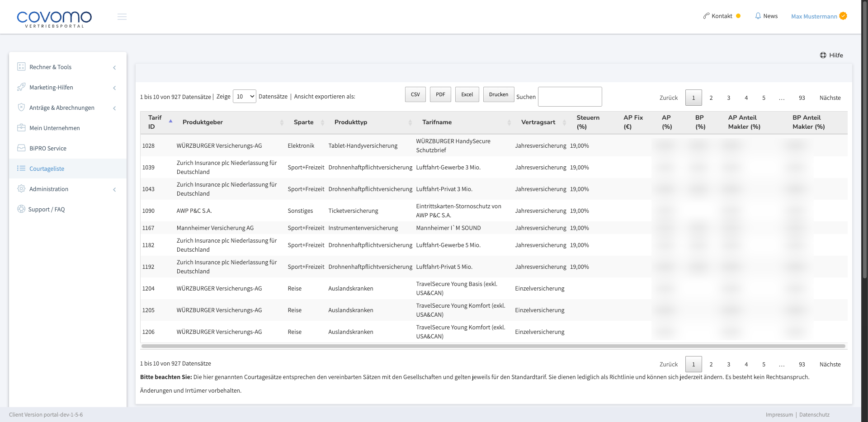This screenshot has height=422, width=868.
Task: Click the Kontakt phone icon
Action: (706, 16)
